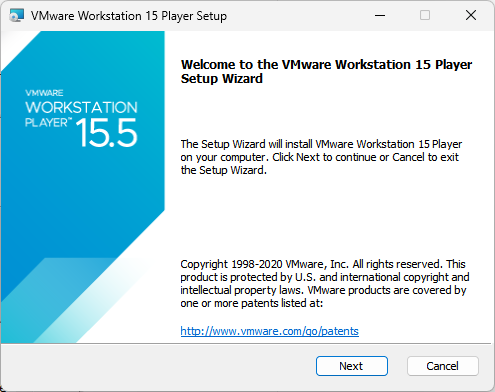Open the vmware.com/go/patents link

[269, 331]
